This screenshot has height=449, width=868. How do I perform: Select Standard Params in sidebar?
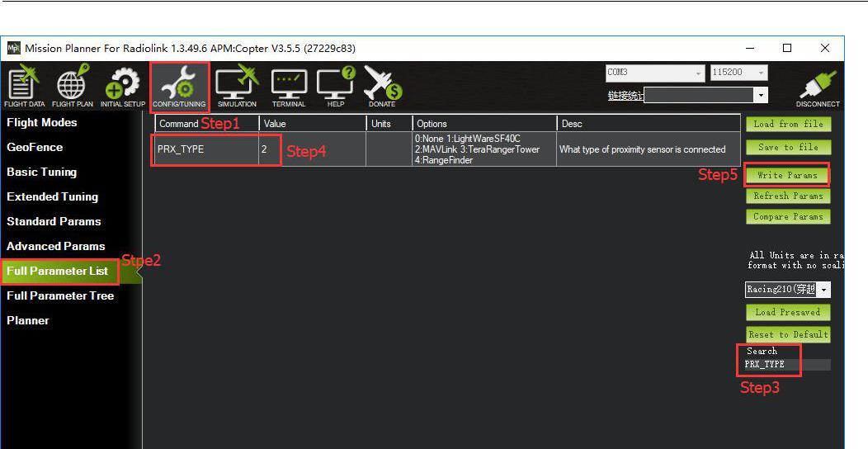coord(54,221)
